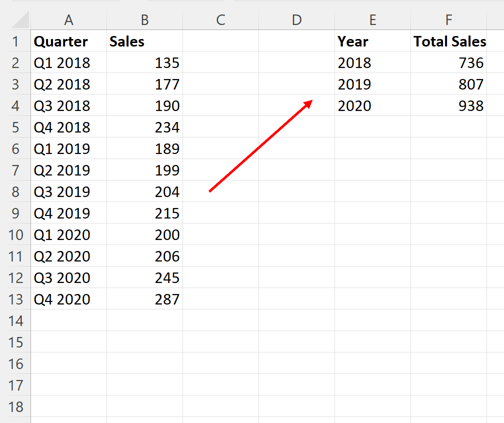Select column header B
The height and width of the screenshot is (423, 504).
(144, 20)
